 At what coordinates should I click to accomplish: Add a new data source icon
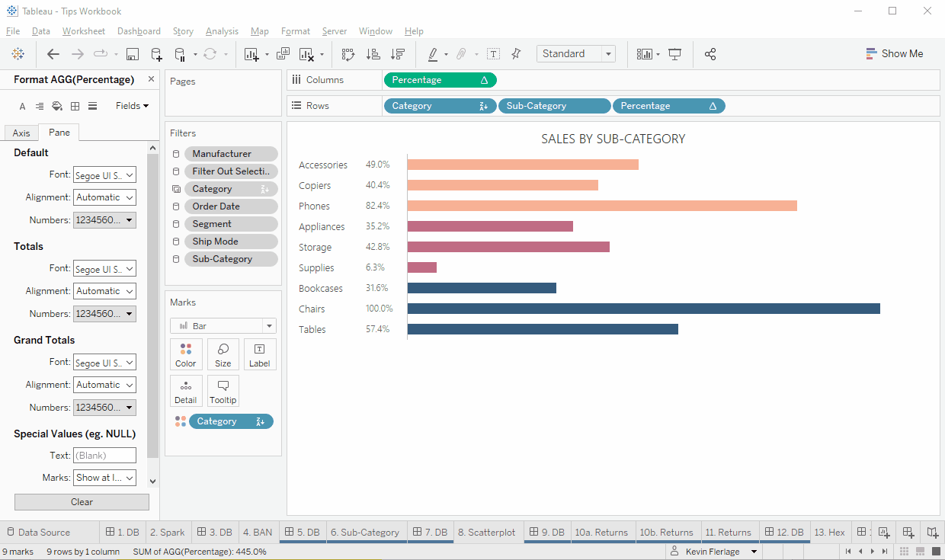[x=156, y=54]
